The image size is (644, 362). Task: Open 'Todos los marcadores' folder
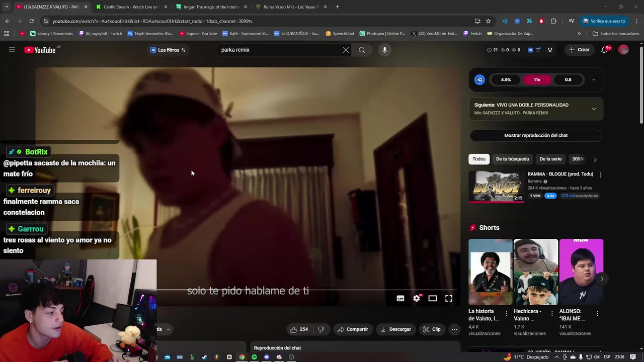point(616,34)
